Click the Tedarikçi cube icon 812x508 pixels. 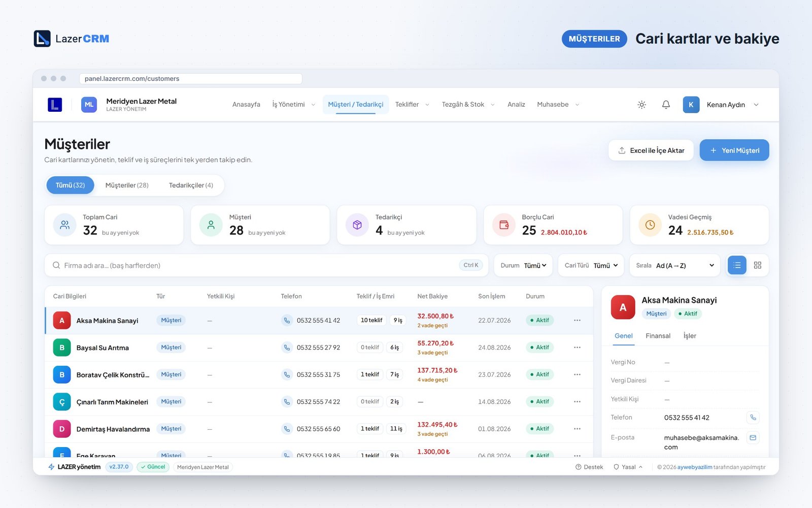357,225
